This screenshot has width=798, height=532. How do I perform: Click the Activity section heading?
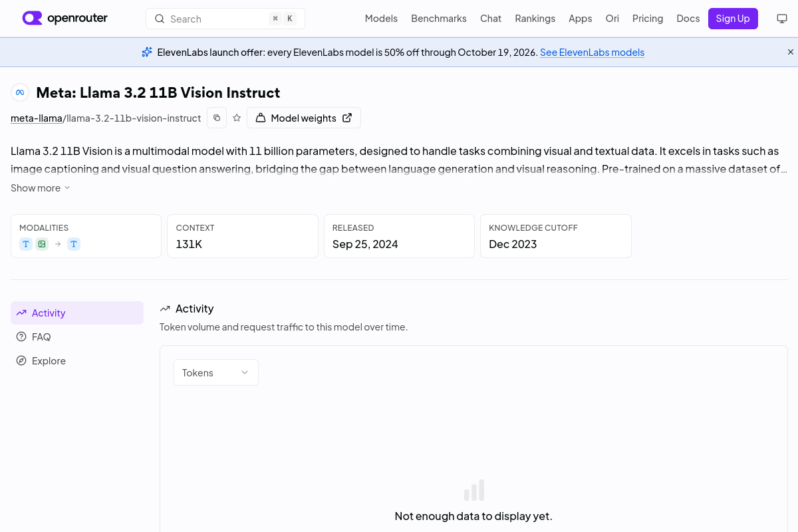pos(194,309)
